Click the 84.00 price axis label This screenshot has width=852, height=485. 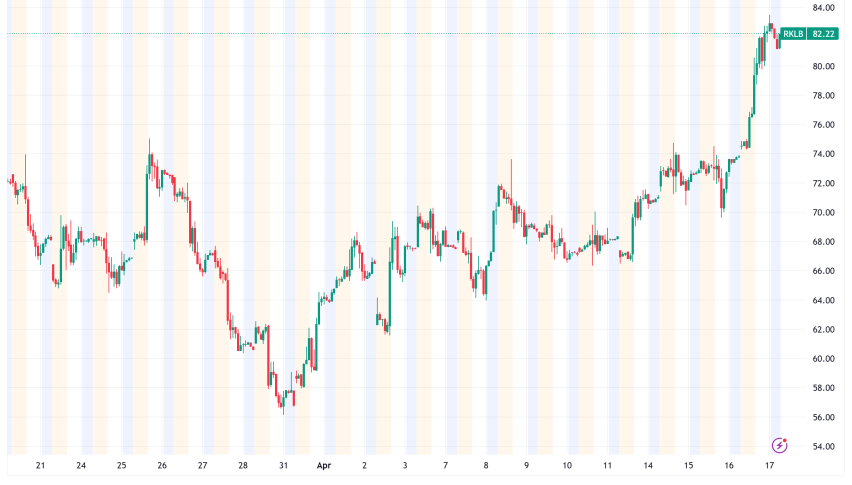[823, 8]
